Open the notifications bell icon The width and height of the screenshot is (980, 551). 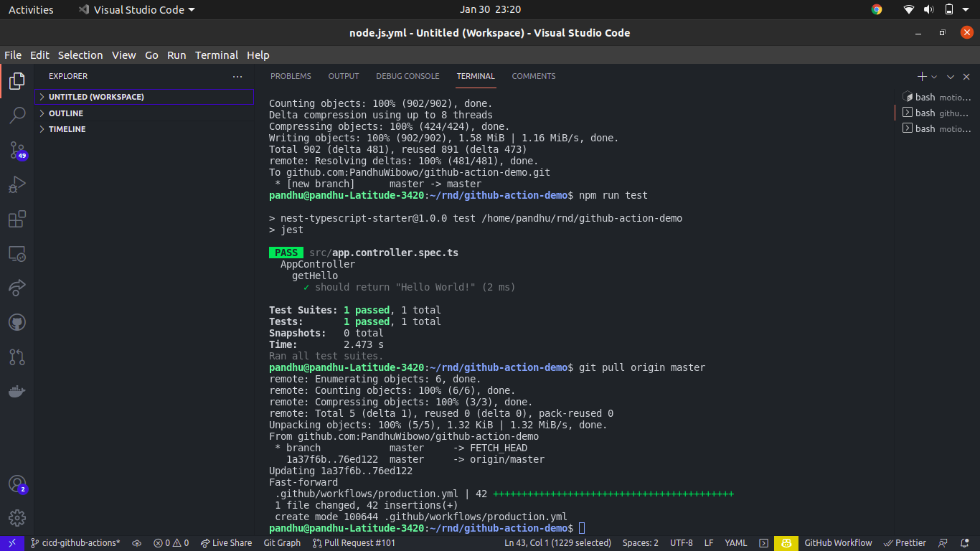[965, 543]
